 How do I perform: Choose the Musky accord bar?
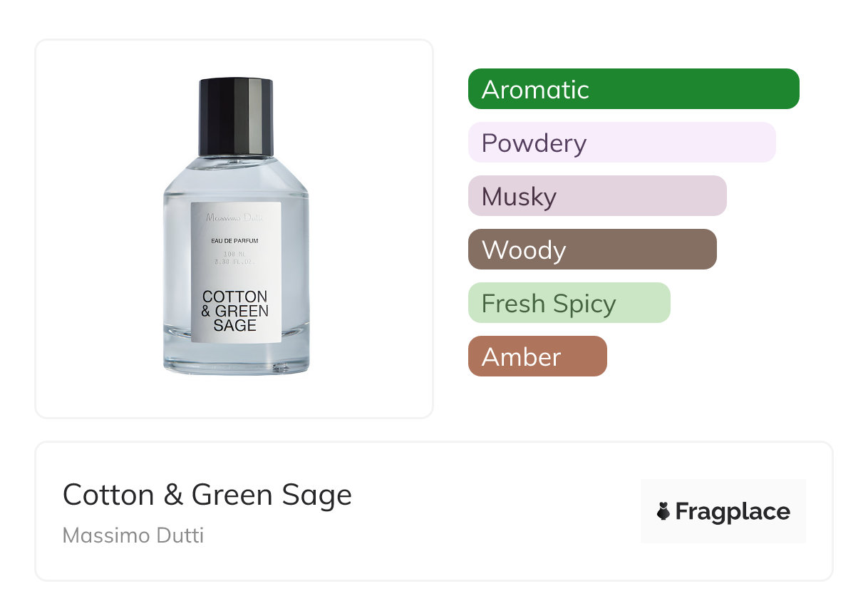coord(597,196)
